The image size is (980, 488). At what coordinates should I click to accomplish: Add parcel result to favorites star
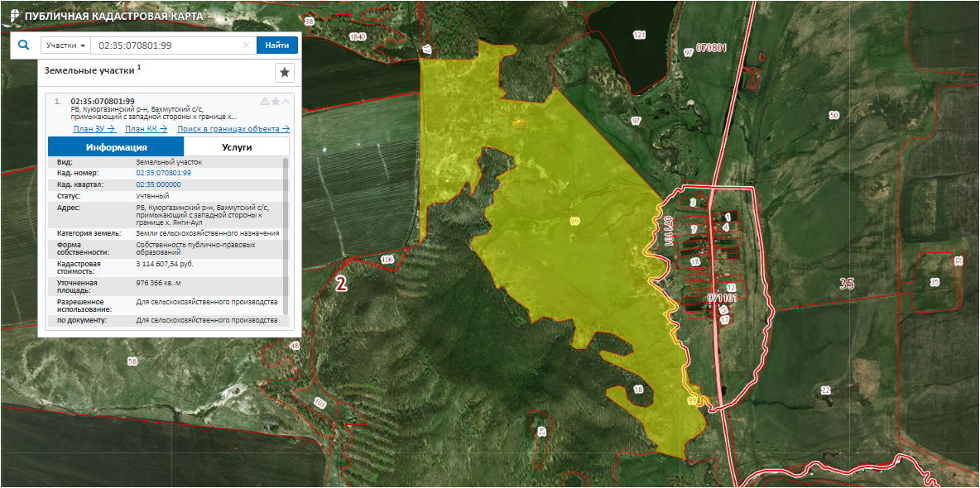(x=276, y=101)
